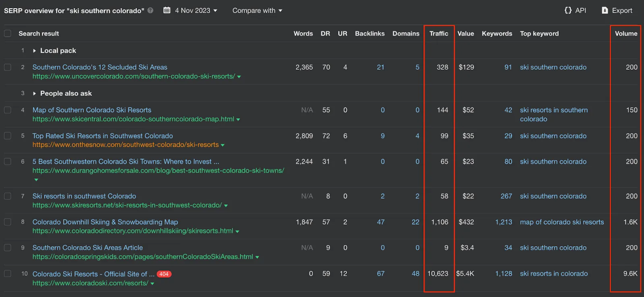The image size is (644, 297).
Task: Open the API braces icon
Action: click(x=568, y=10)
